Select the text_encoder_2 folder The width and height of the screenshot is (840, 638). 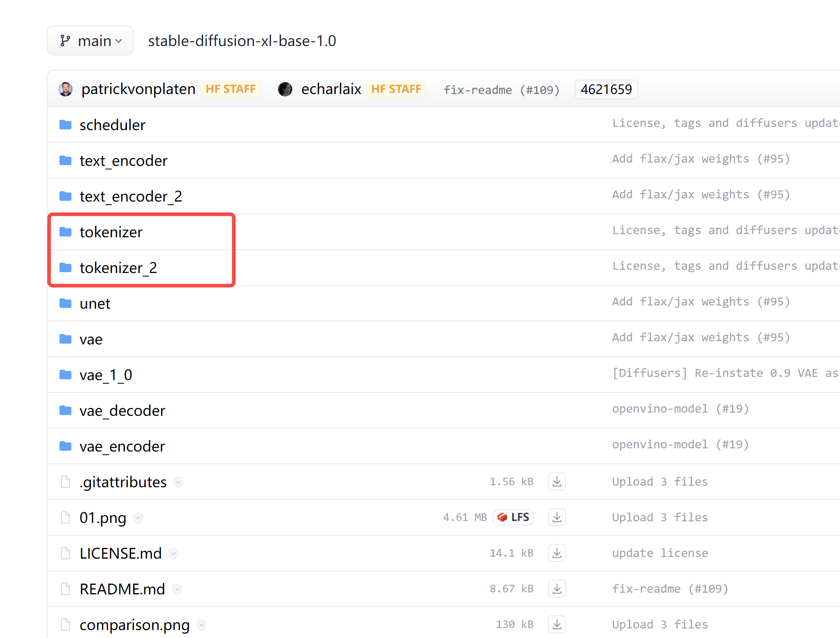131,196
